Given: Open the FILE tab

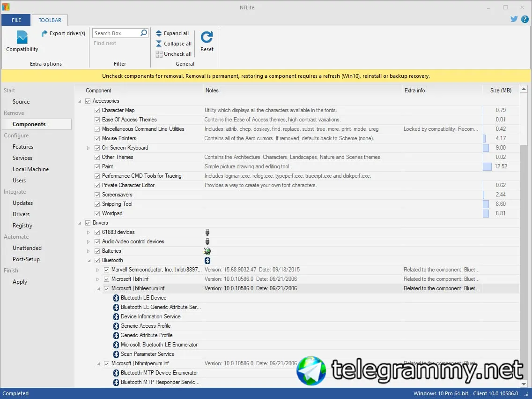Looking at the screenshot, I should pyautogui.click(x=16, y=20).
